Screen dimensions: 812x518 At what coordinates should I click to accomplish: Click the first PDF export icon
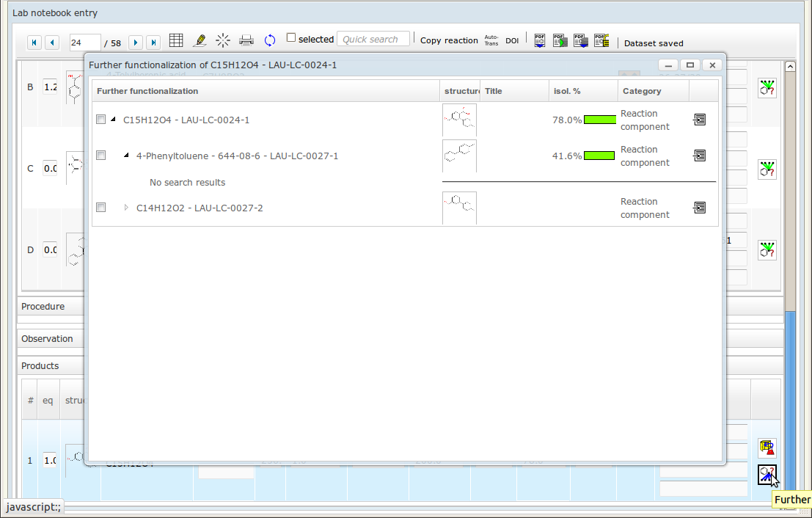click(540, 41)
